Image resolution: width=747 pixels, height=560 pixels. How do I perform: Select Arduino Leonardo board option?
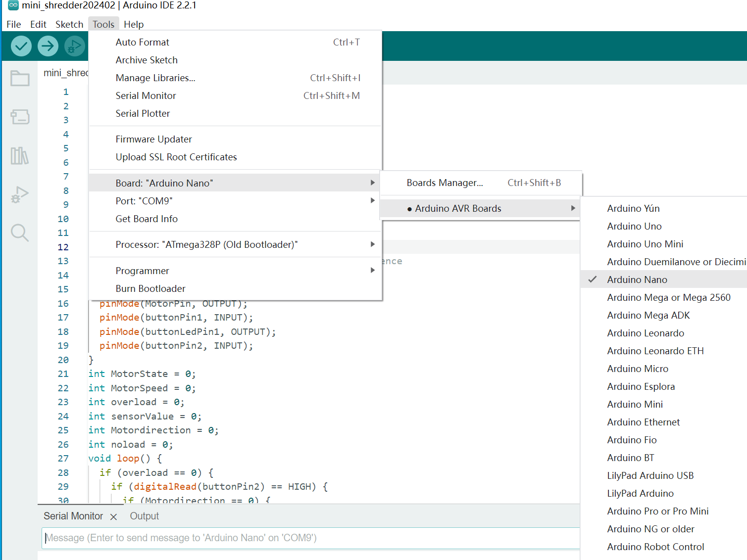[646, 333]
